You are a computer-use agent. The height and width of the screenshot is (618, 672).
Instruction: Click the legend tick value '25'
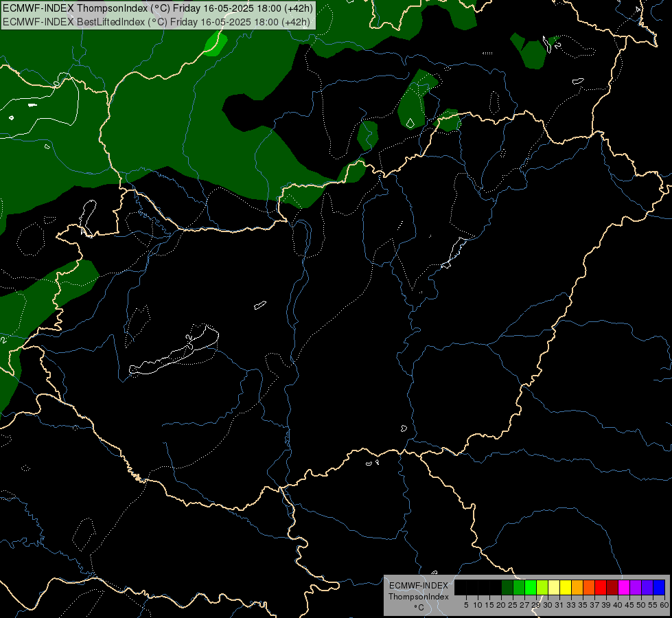[x=513, y=605]
